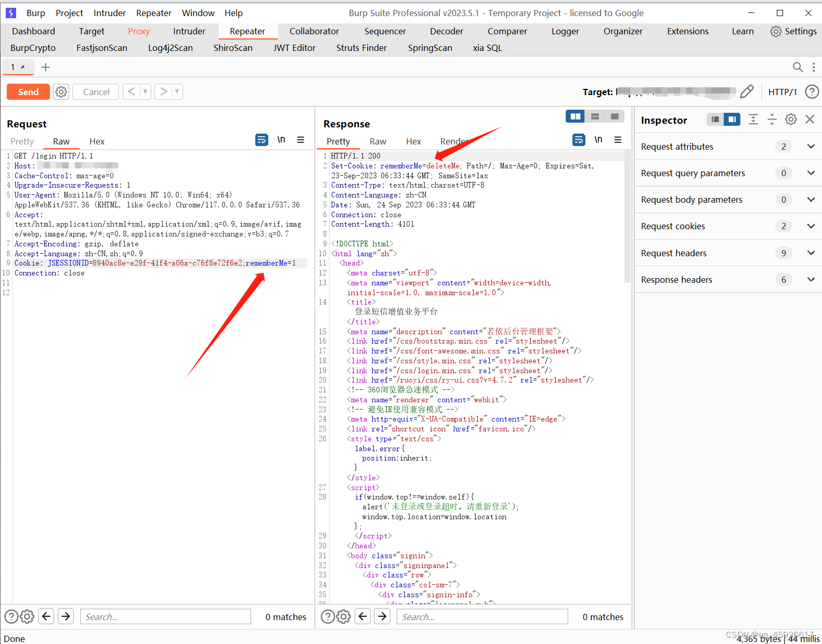Click the Cookie header line in request
This screenshot has height=644, width=822.
(155, 263)
